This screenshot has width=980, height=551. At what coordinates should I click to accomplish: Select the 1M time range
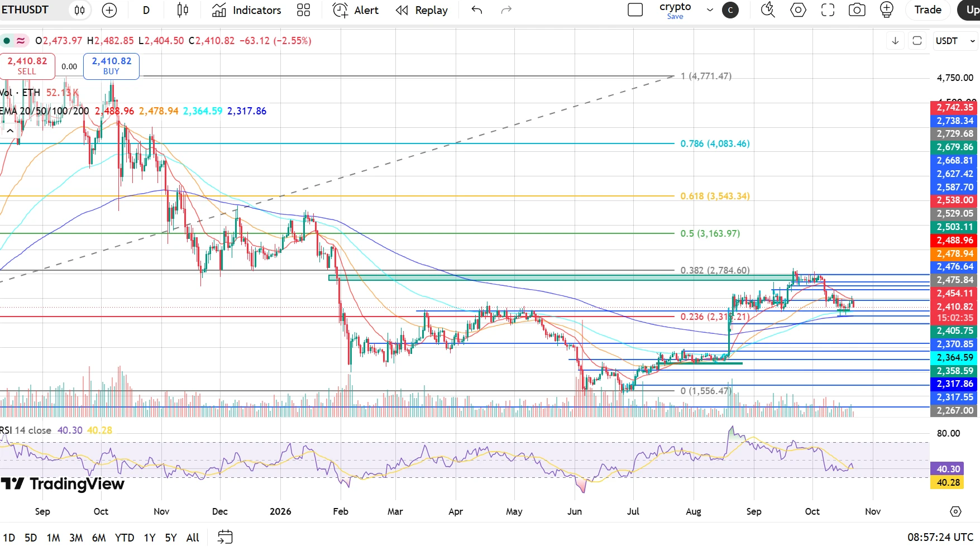53,538
